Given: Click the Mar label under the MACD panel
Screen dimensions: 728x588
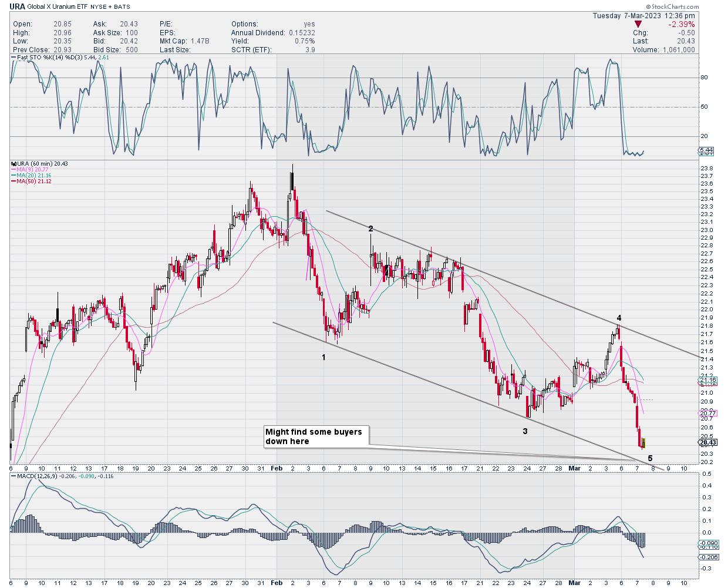Looking at the screenshot, I should pyautogui.click(x=575, y=583).
